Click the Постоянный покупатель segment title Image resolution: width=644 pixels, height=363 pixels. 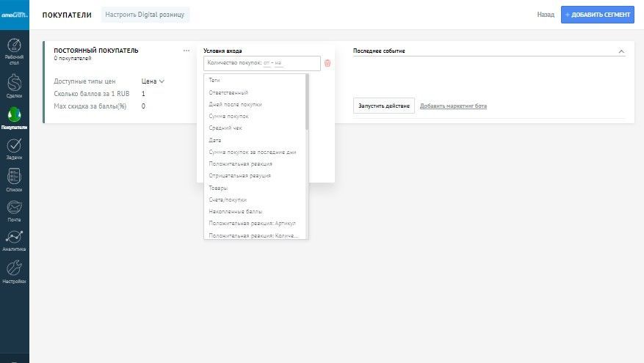point(96,51)
